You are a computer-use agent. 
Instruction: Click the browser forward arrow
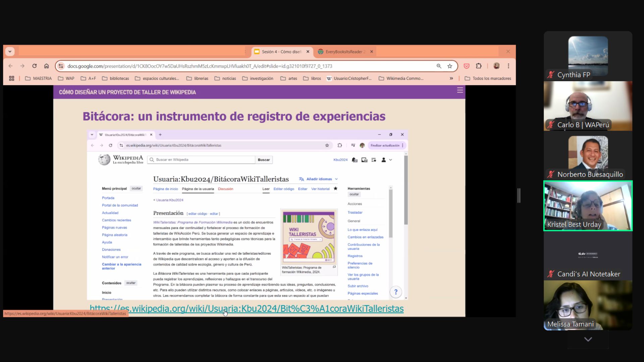coord(22,66)
